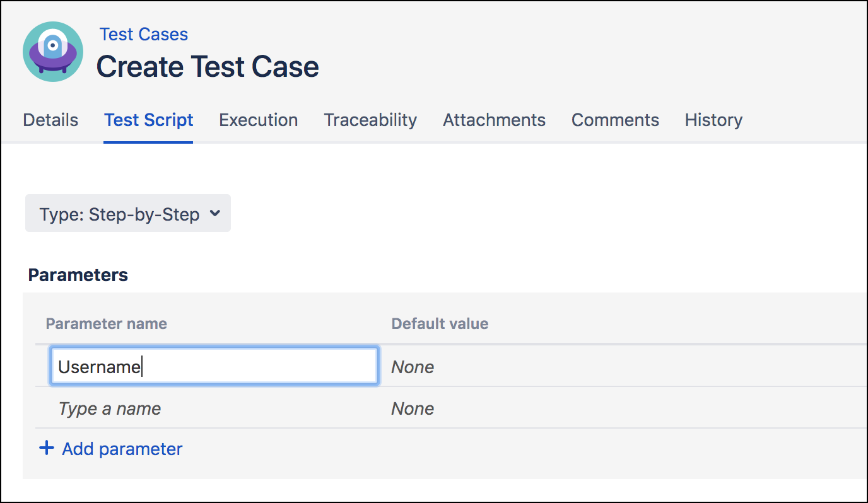868x503 pixels.
Task: Stay on the Test Script tab
Action: point(148,120)
